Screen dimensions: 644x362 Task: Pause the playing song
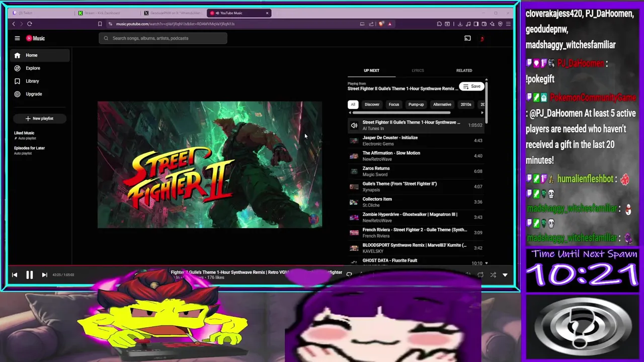click(29, 275)
